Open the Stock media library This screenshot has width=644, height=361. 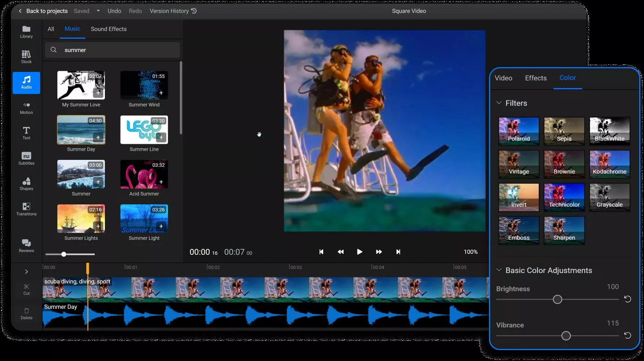coord(26,57)
